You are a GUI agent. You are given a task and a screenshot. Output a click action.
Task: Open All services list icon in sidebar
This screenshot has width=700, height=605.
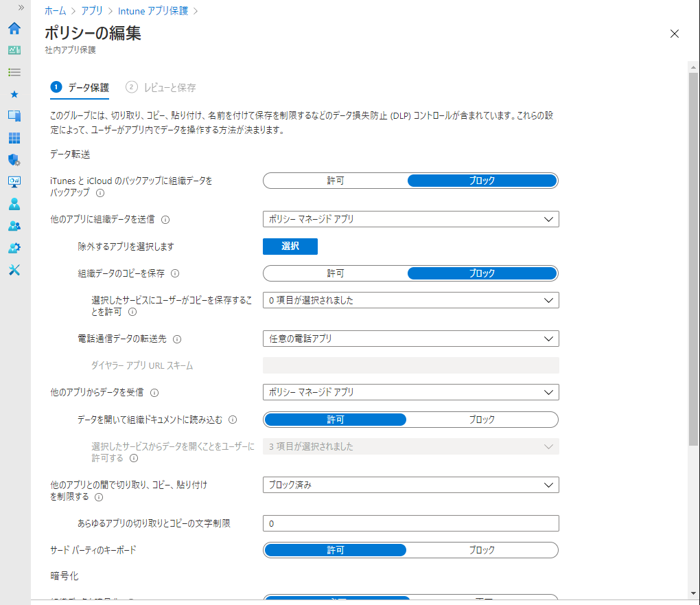click(x=14, y=72)
